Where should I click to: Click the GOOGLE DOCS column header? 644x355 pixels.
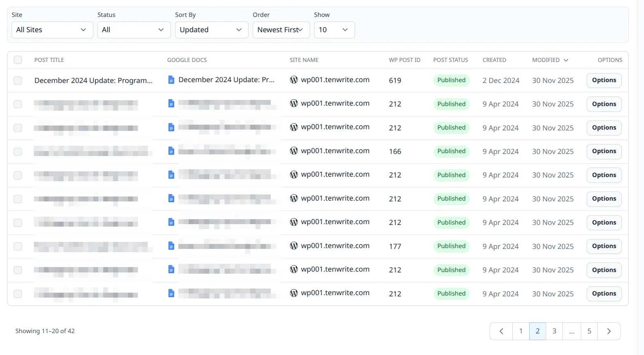point(187,60)
